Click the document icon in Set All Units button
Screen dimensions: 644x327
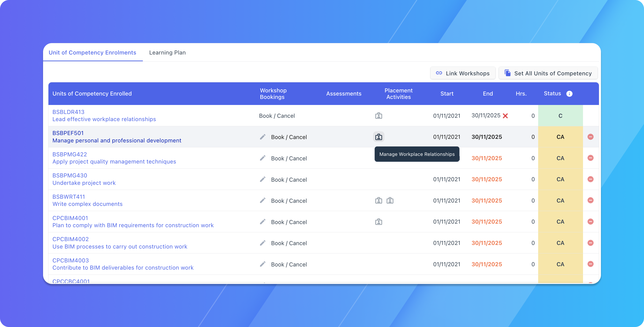tap(507, 73)
